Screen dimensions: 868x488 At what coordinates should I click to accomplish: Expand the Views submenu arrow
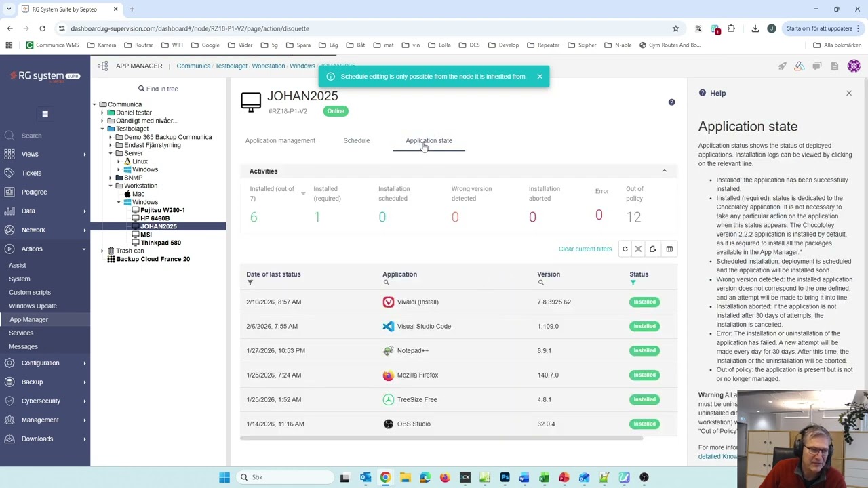84,155
